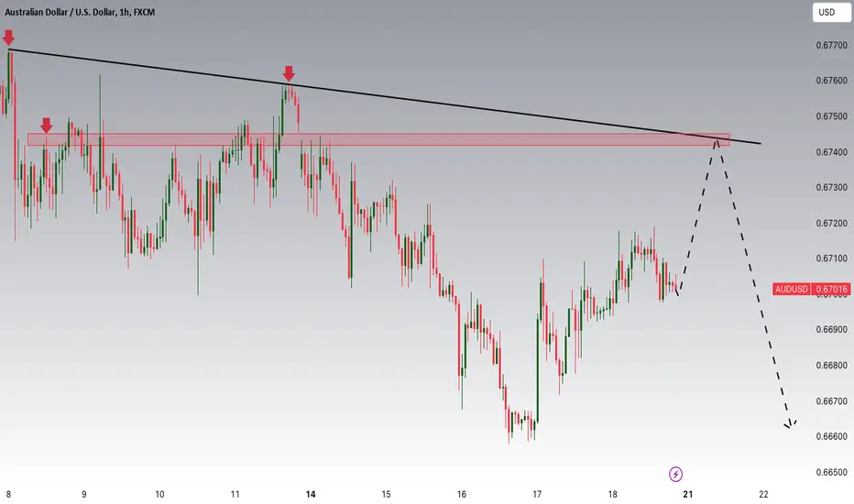Click the 0.67400 price axis label
The width and height of the screenshot is (854, 504).
(x=831, y=152)
